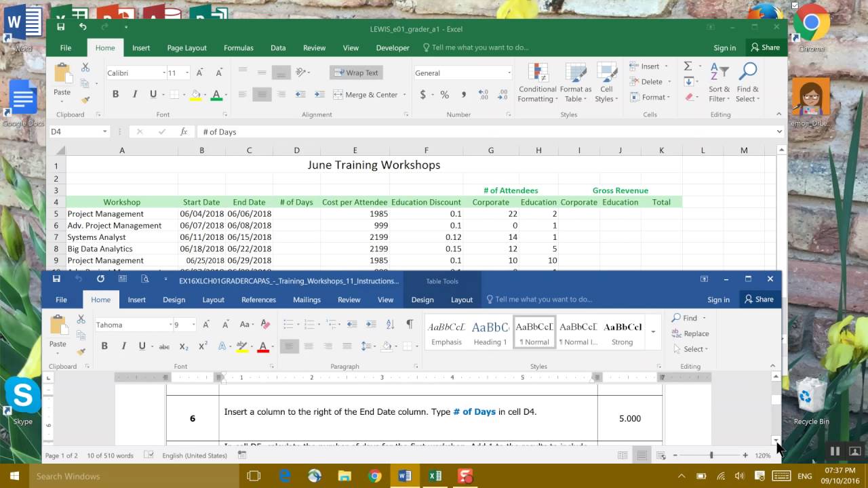868x488 pixels.
Task: Expand Excel formula bar chevron
Action: pos(778,131)
